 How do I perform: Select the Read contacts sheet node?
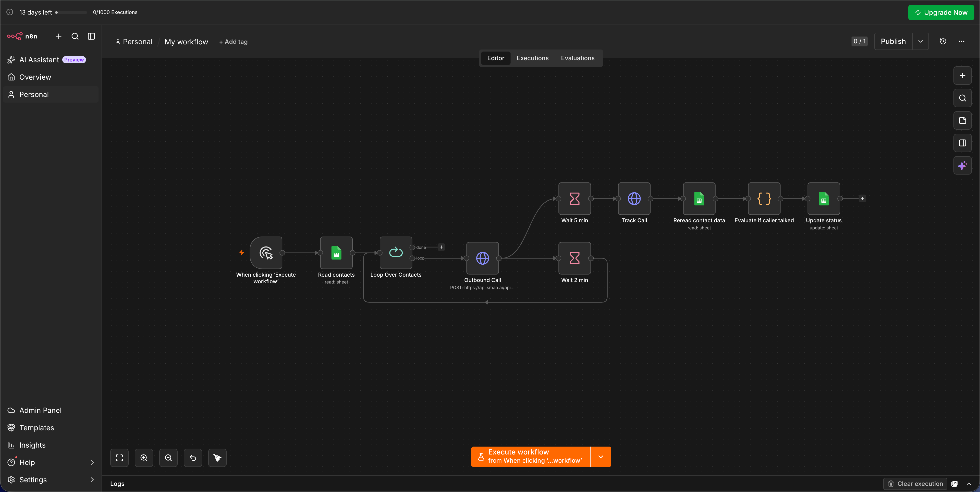(336, 253)
